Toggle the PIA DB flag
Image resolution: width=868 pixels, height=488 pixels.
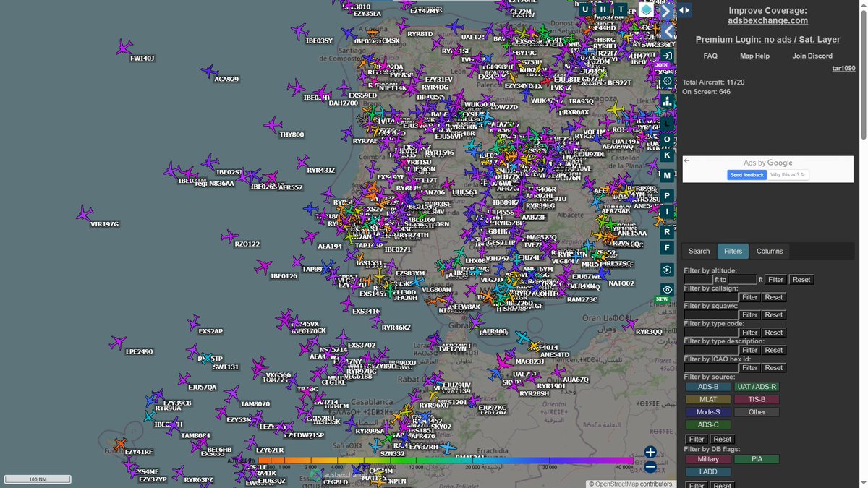pos(757,459)
